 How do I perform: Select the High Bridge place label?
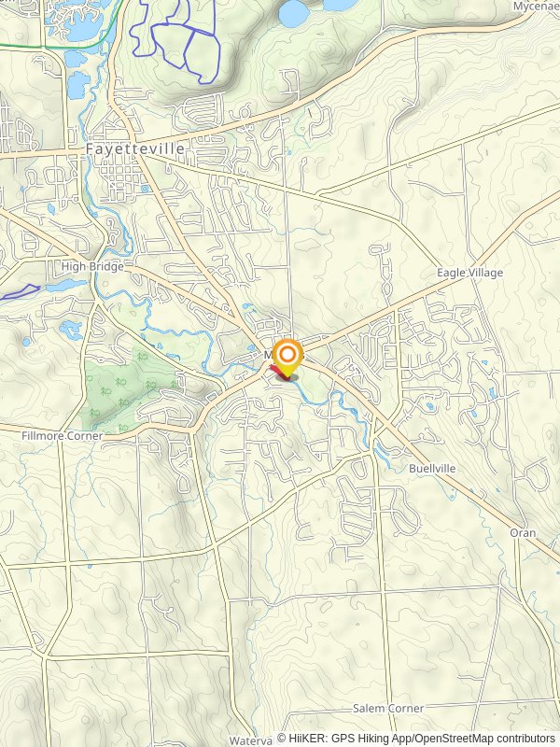pos(92,266)
